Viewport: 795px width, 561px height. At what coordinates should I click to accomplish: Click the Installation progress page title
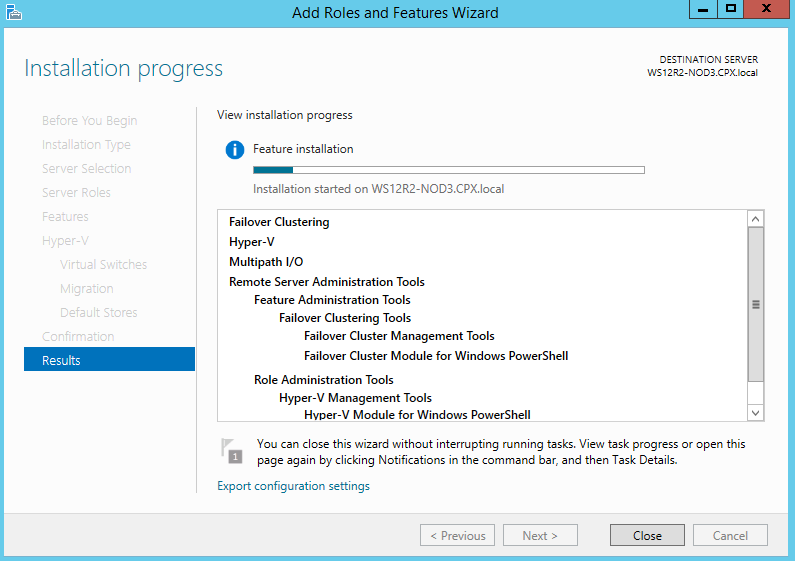[124, 68]
